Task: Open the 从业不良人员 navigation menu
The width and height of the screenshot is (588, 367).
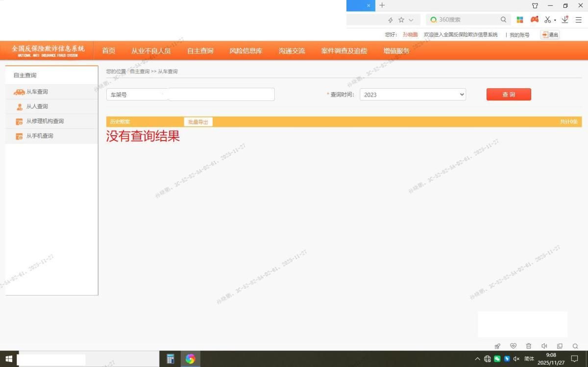Action: coord(151,51)
